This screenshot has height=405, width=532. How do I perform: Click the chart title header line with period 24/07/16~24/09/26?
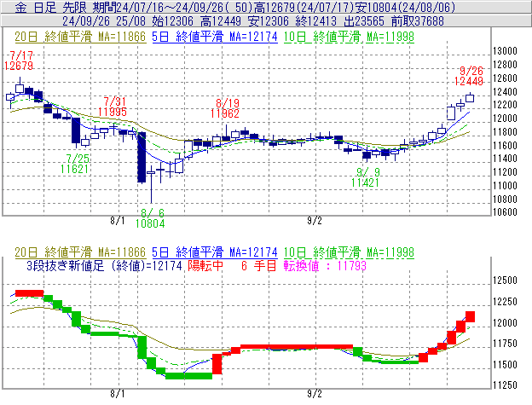234,7
